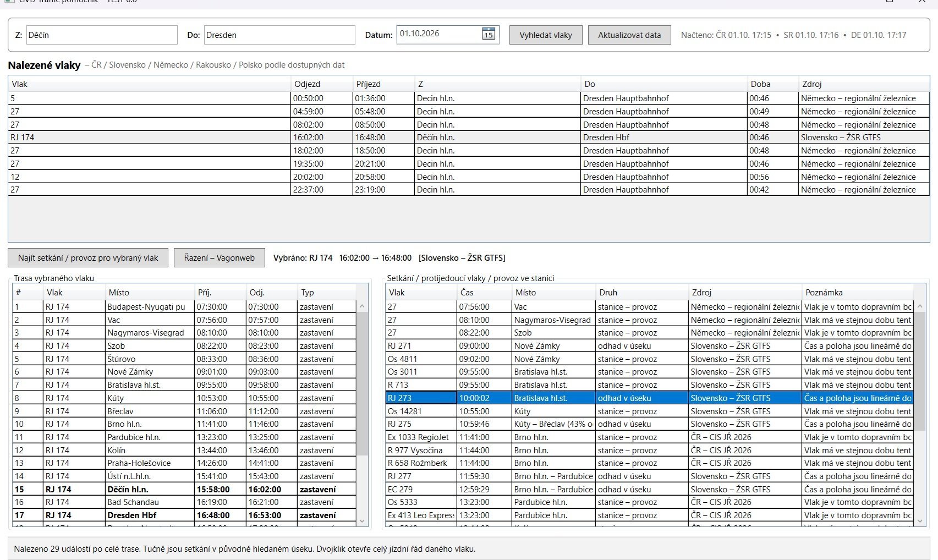Select the Dresden Hbf stop row in route
The height and width of the screenshot is (560, 938).
coord(184,515)
